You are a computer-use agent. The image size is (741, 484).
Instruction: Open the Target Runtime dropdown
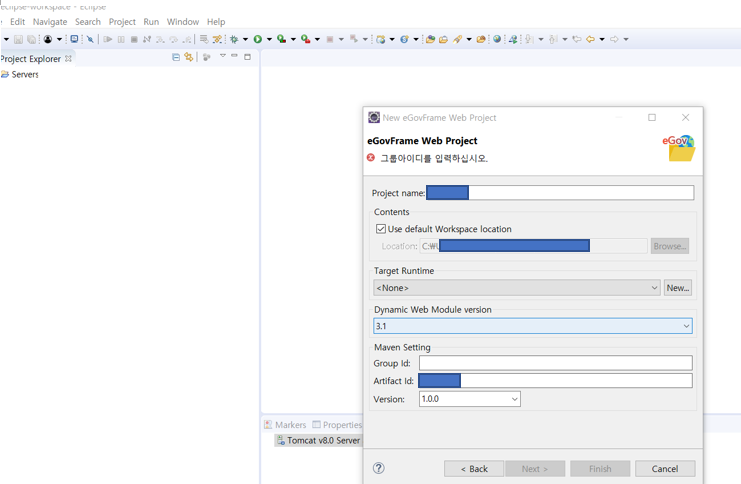click(517, 288)
